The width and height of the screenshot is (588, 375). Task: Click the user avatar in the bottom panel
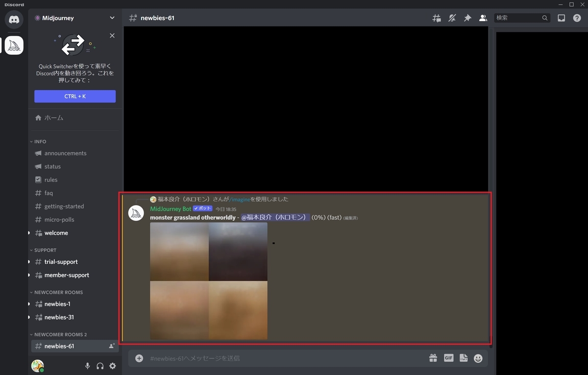(x=38, y=366)
